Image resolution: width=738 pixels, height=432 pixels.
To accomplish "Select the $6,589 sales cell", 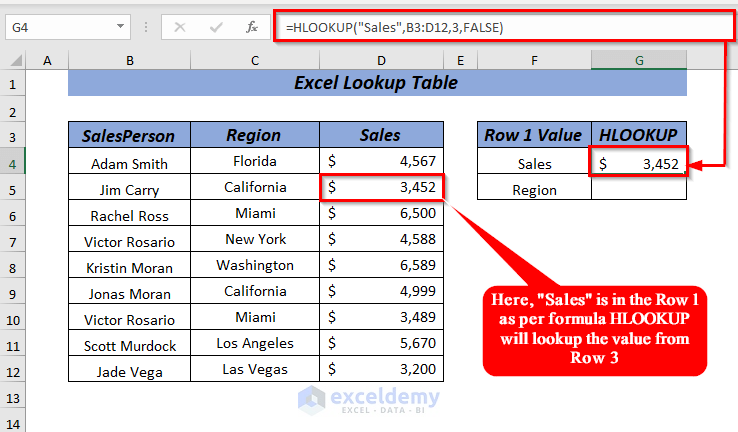I will [381, 265].
